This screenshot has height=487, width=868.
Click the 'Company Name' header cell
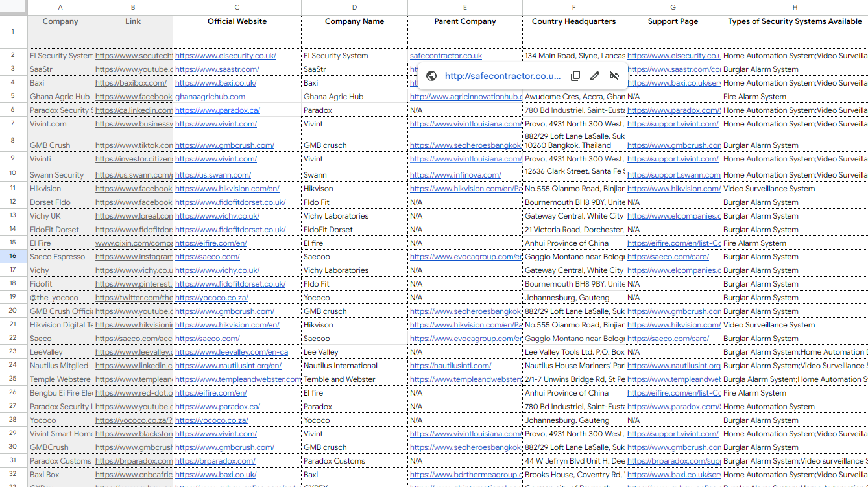click(354, 31)
